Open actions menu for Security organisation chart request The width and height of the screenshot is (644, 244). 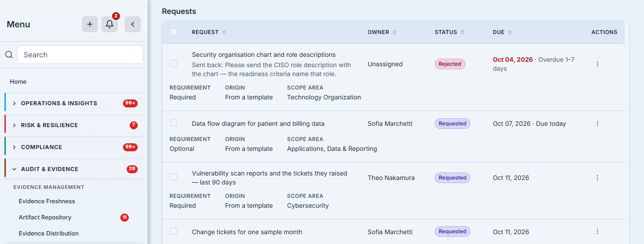coord(597,64)
